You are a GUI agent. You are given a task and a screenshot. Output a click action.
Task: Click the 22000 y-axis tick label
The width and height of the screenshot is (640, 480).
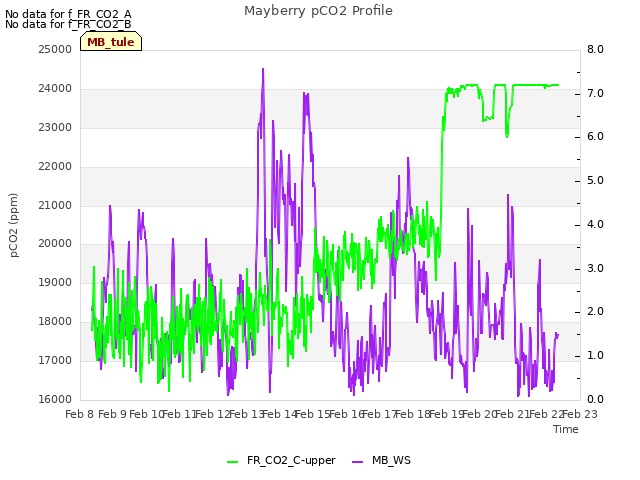coord(55,167)
